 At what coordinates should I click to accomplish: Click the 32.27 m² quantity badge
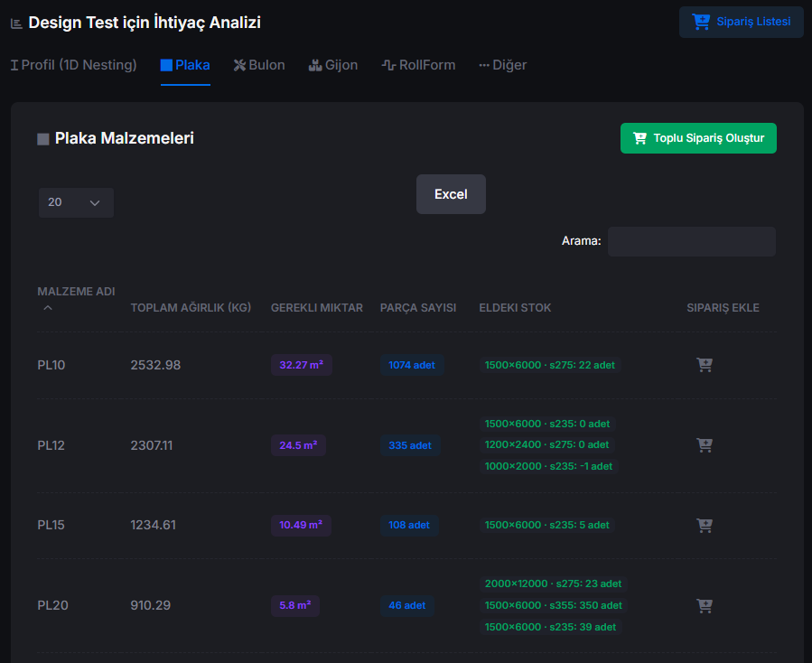click(302, 365)
